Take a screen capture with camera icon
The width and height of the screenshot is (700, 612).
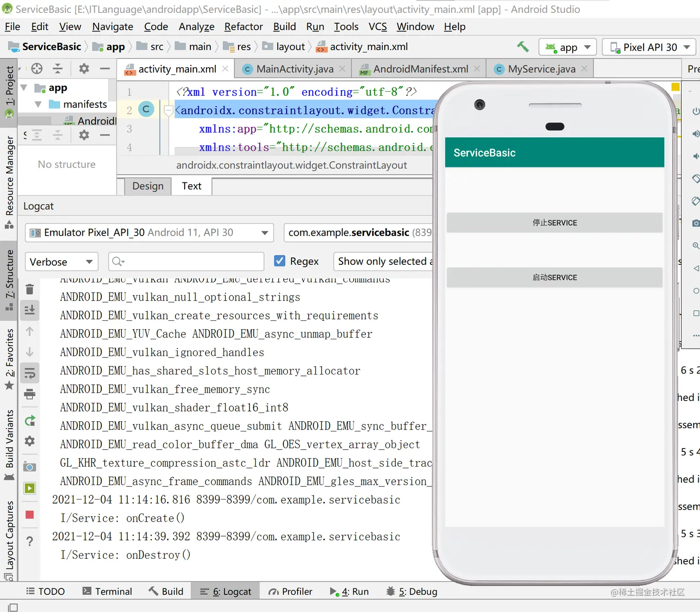(x=30, y=467)
